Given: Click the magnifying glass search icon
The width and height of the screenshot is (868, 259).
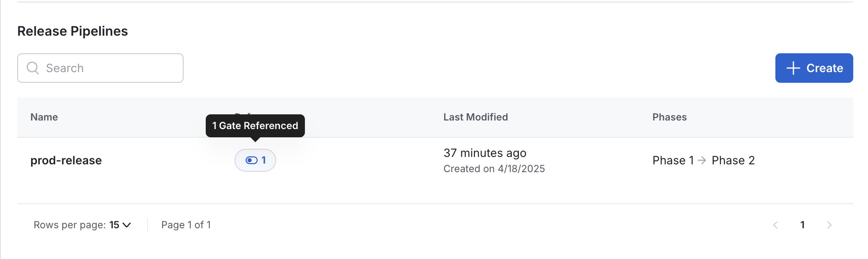Looking at the screenshot, I should pos(33,68).
